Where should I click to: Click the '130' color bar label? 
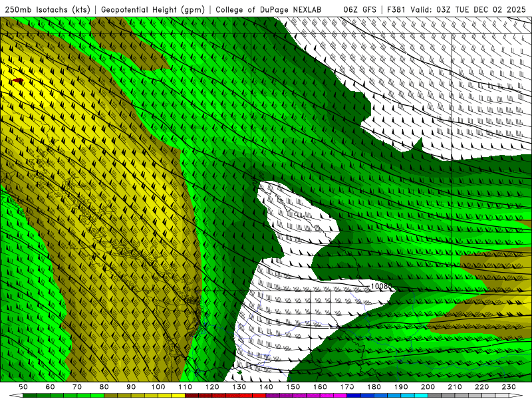pyautogui.click(x=239, y=387)
